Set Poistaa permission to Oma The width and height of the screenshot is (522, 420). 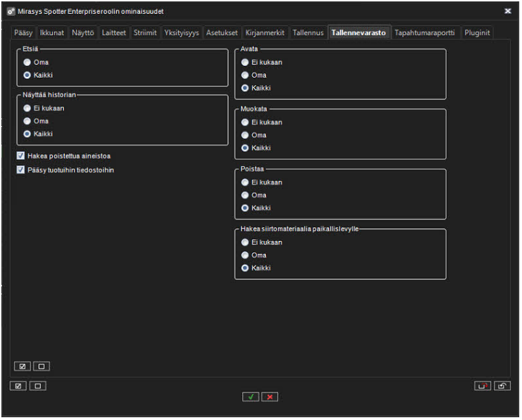[x=245, y=196]
